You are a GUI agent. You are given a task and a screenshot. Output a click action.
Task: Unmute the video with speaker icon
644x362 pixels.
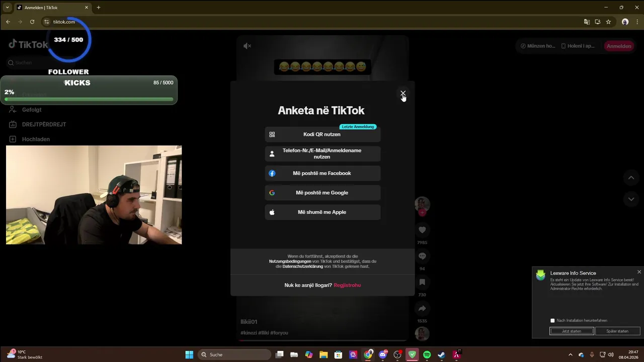coord(247,46)
